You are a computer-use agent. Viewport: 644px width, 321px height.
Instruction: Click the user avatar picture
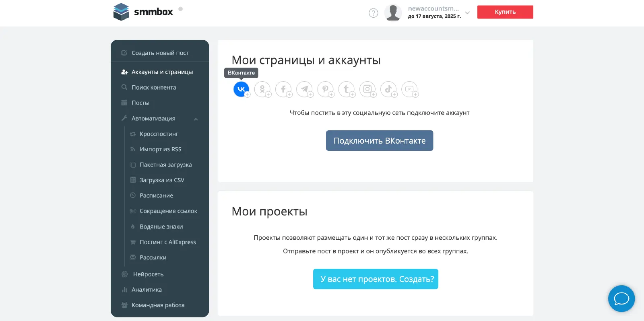(393, 12)
